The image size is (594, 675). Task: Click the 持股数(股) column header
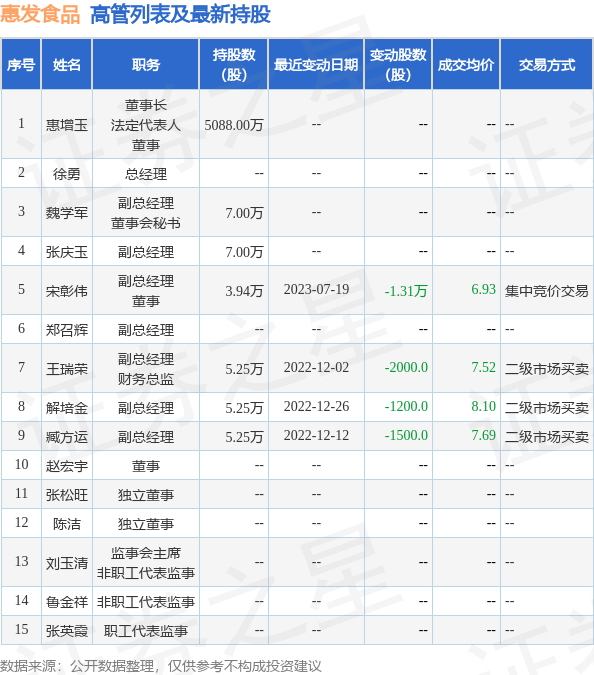[234, 65]
